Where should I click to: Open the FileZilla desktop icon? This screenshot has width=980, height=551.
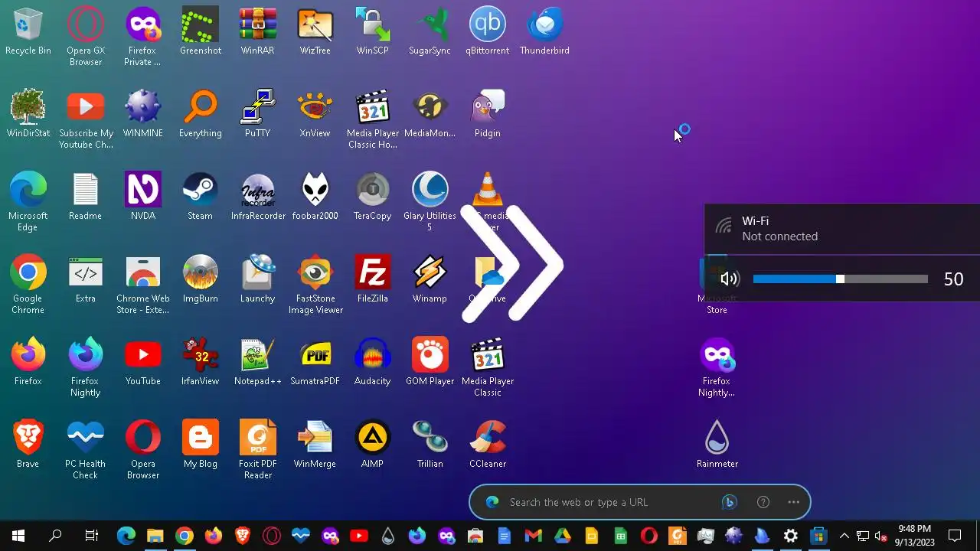coord(373,280)
